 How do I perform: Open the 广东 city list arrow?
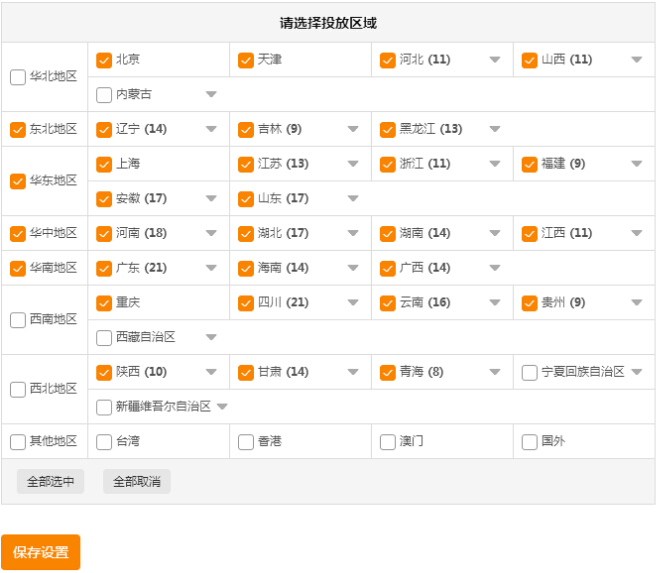(x=210, y=268)
